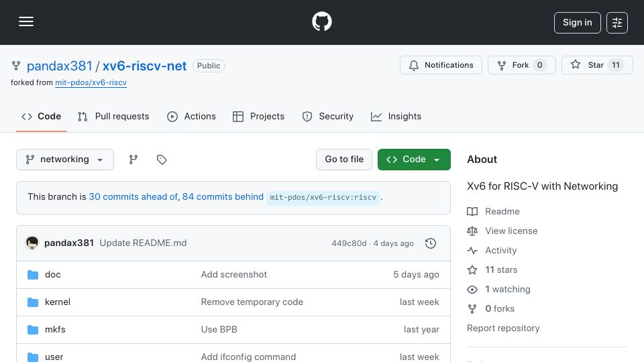644x362 pixels.
Task: View tags icon
Action: point(162,160)
